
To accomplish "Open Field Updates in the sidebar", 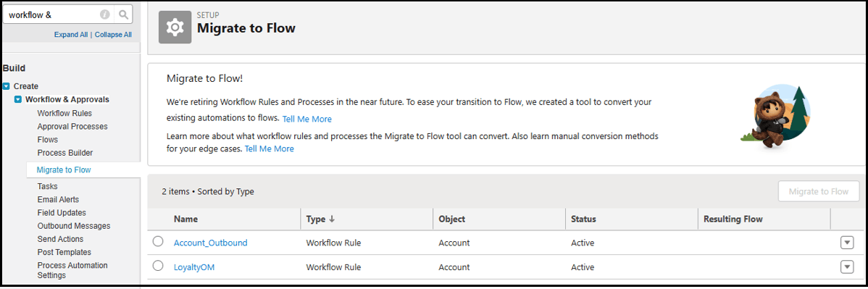I will [x=62, y=213].
